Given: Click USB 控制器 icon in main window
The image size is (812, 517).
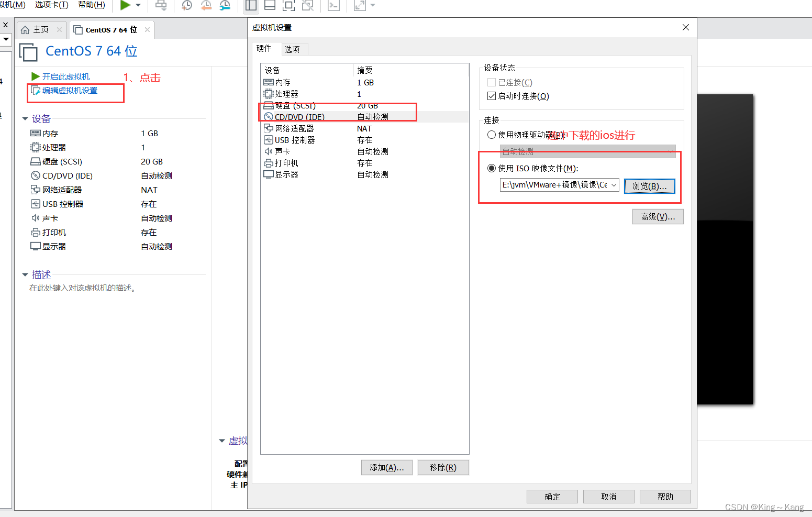Looking at the screenshot, I should 36,204.
